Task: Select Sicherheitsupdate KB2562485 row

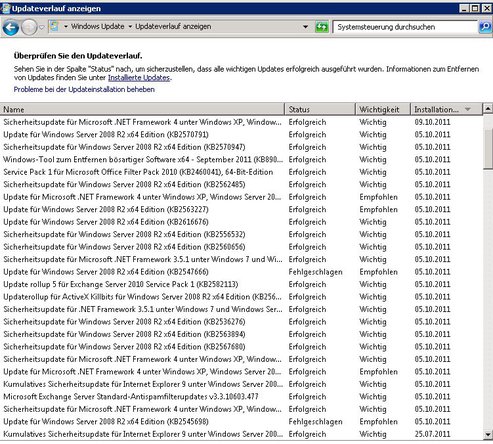Action: point(241,185)
